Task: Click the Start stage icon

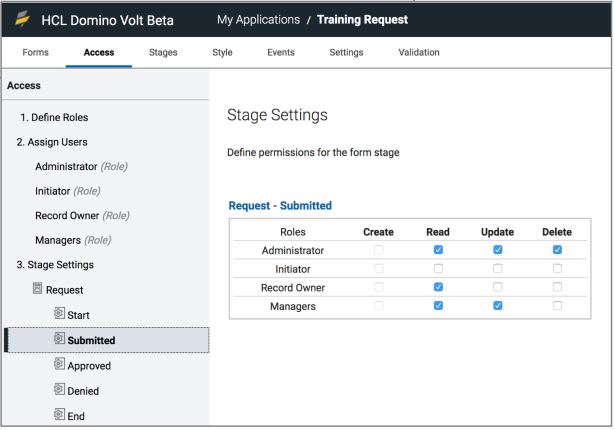Action: point(59,313)
